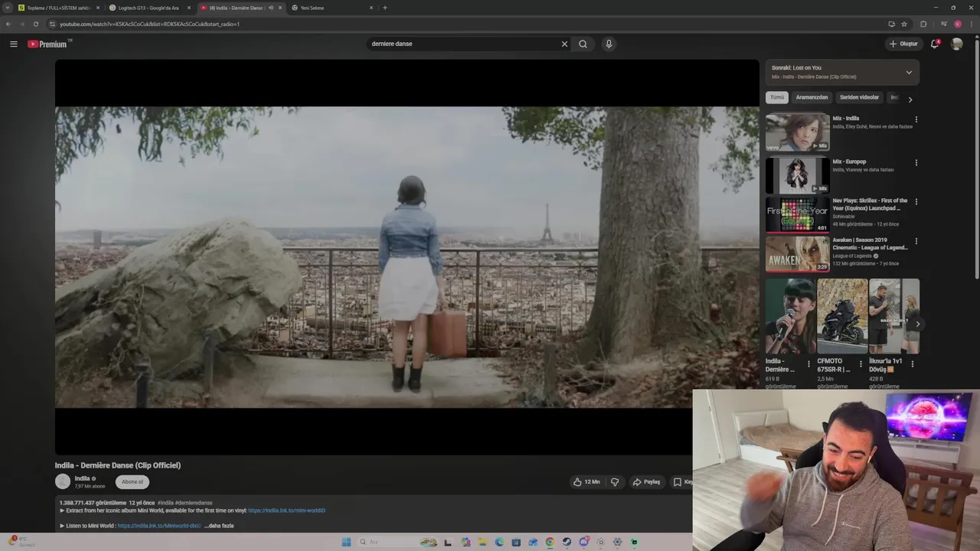Open options for the İlknur'la 1v1 short
Viewport: 980px width, 551px height.
click(912, 364)
